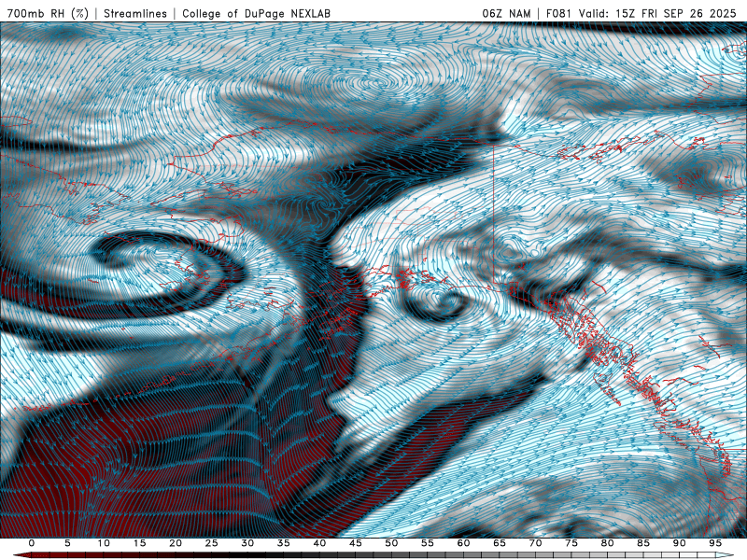
Task: Click the dark red left-end arrow of colorbar
Action: pyautogui.click(x=21, y=555)
